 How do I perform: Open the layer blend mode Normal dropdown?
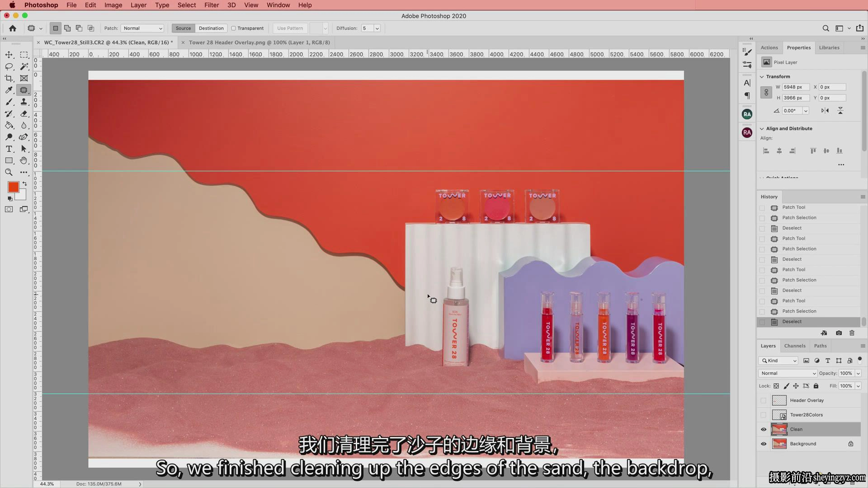pyautogui.click(x=788, y=373)
